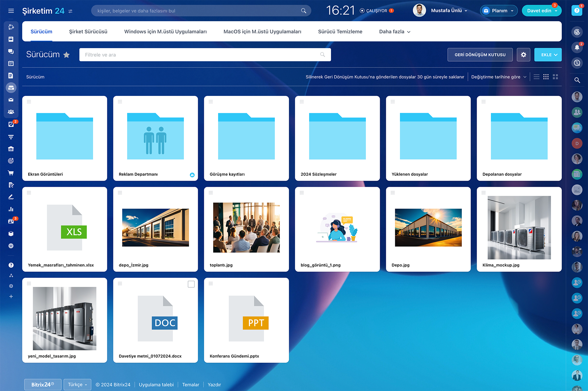Expand the Ekle dropdown button
The height and width of the screenshot is (391, 588).
[548, 55]
